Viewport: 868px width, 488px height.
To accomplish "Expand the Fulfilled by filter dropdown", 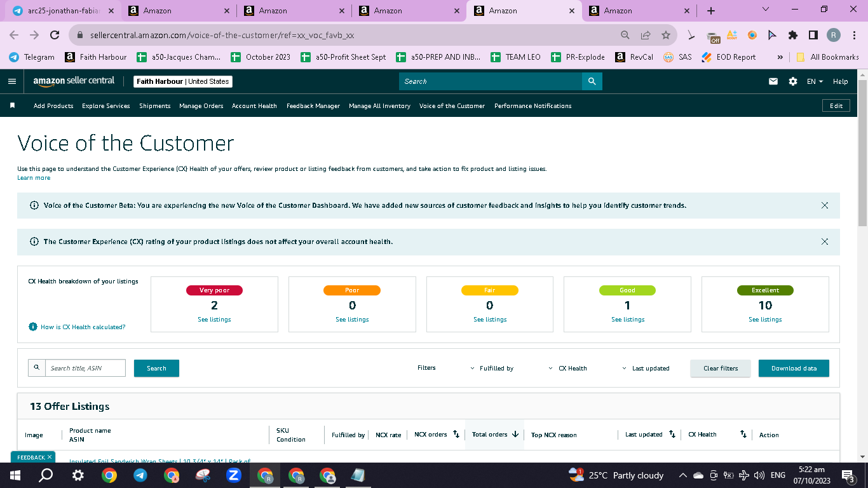I will tap(492, 369).
